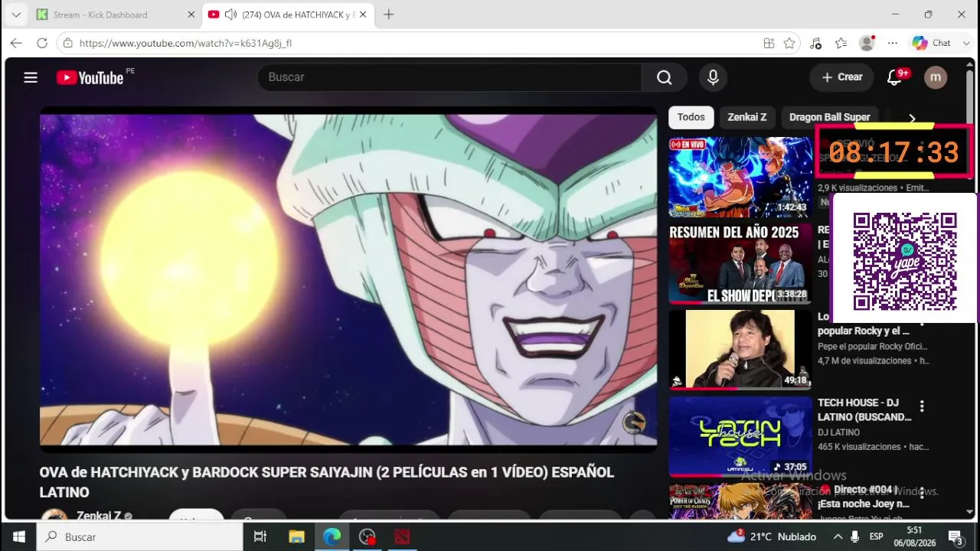The width and height of the screenshot is (980, 551).
Task: Open the YouTube guide hamburger menu
Action: tap(31, 77)
